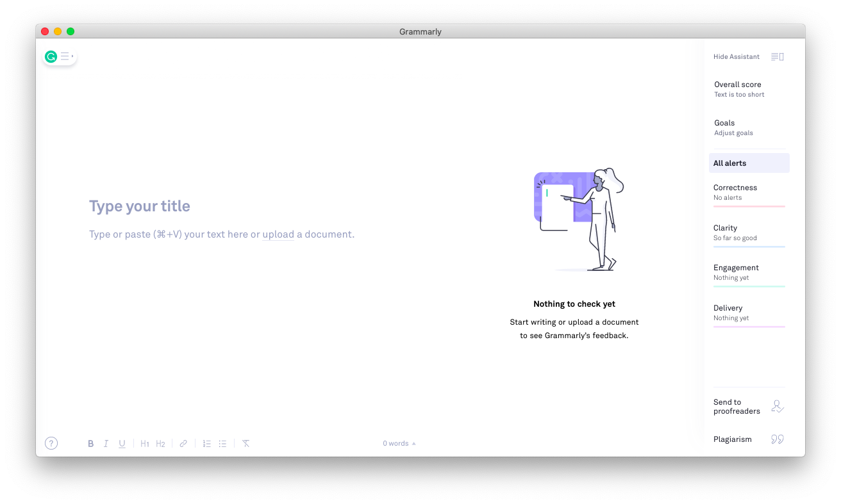Image resolution: width=841 pixels, height=504 pixels.
Task: Click the 'So far so good' text
Action: 735,238
